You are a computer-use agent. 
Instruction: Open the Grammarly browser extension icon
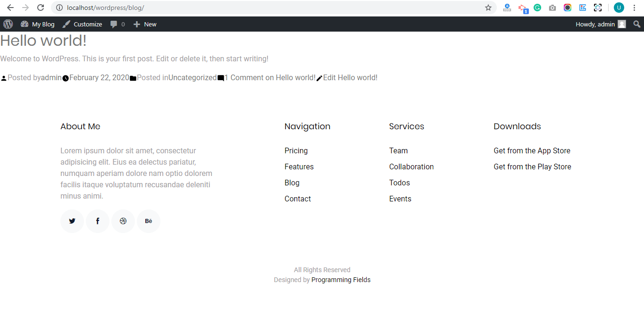[537, 8]
